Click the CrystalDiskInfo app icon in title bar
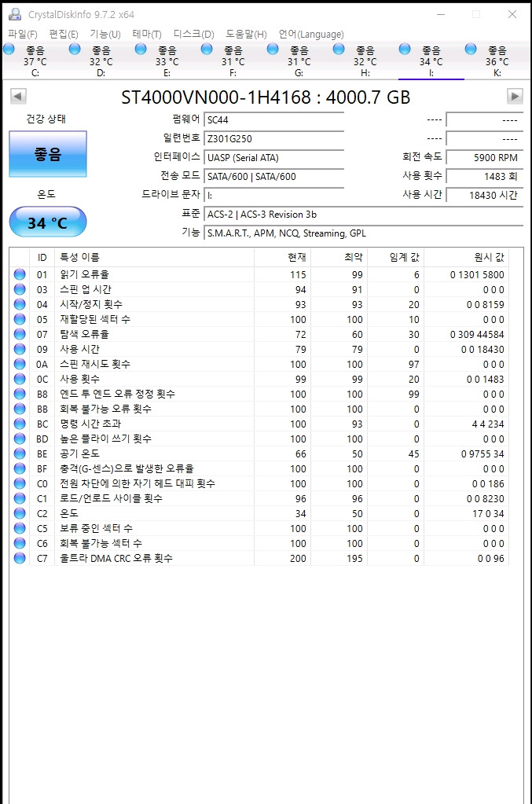532x804 pixels. 15,14
